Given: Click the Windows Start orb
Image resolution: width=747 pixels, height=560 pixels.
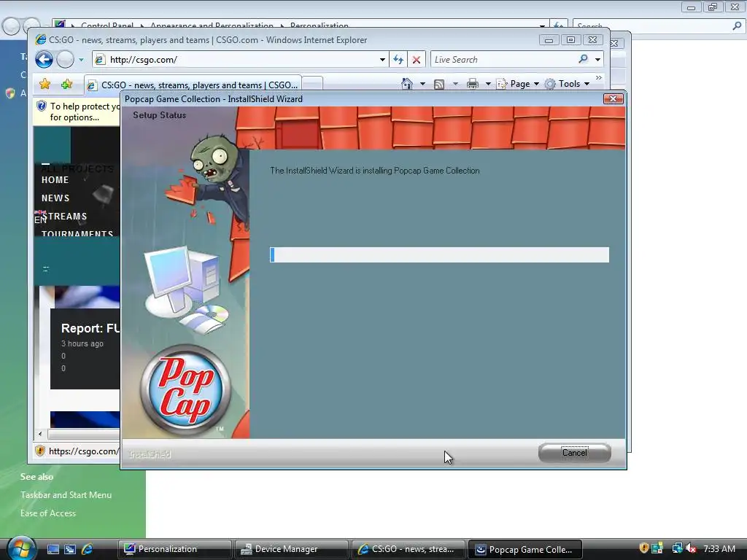Looking at the screenshot, I should 21,548.
